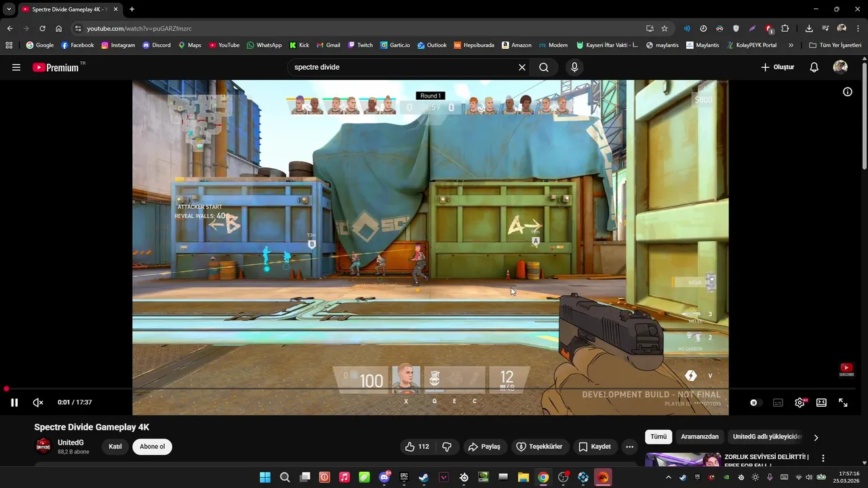Open the player settings gear
The image size is (868, 488).
pyautogui.click(x=800, y=403)
